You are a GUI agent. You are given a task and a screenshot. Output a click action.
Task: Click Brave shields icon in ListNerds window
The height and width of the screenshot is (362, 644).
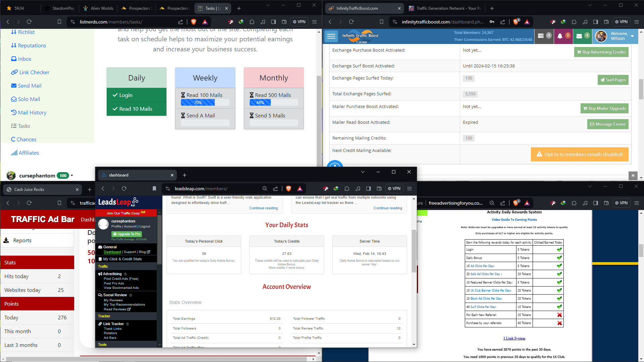(x=194, y=22)
